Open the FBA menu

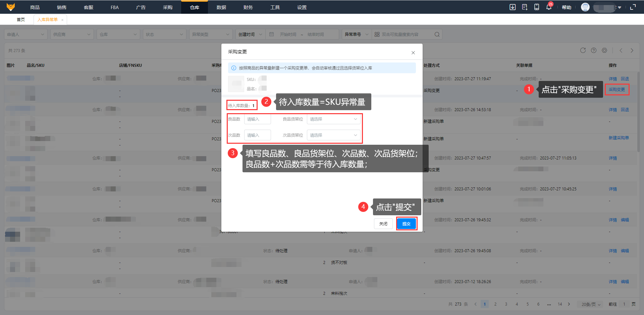[115, 7]
